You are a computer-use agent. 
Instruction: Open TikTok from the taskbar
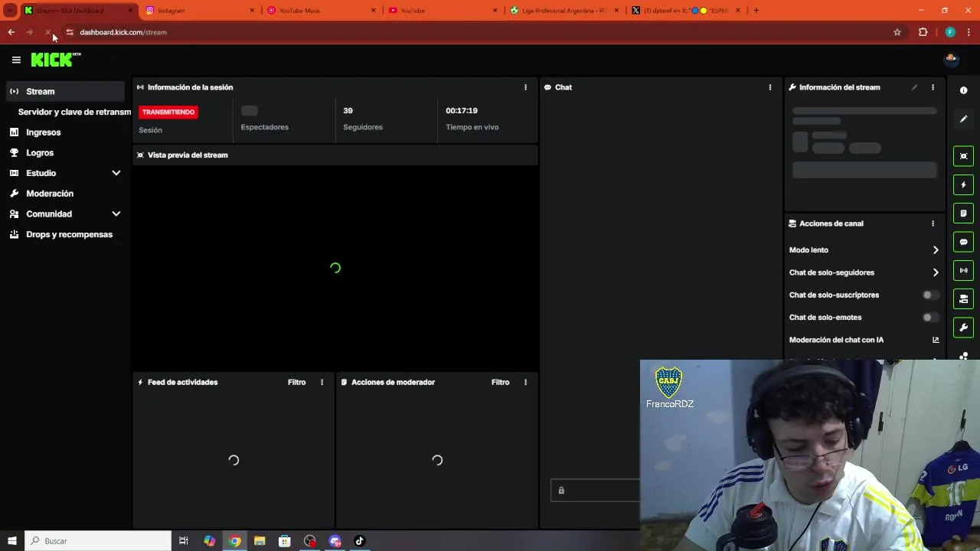pos(359,541)
